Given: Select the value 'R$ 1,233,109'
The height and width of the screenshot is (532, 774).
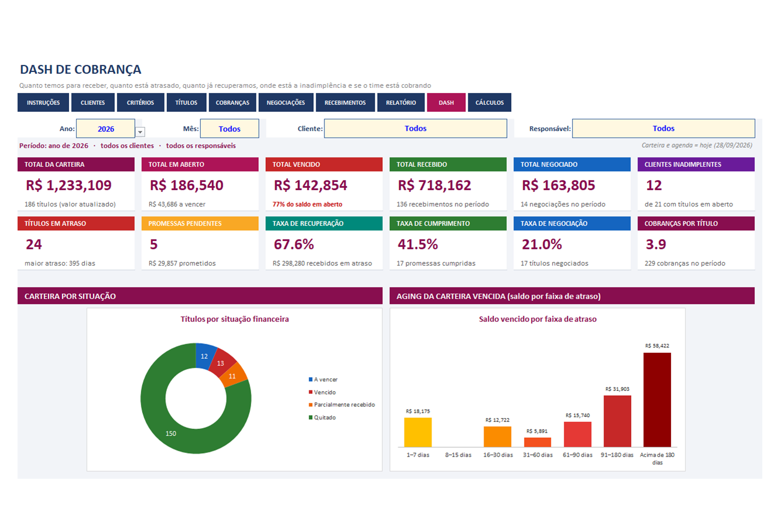Looking at the screenshot, I should [69, 186].
